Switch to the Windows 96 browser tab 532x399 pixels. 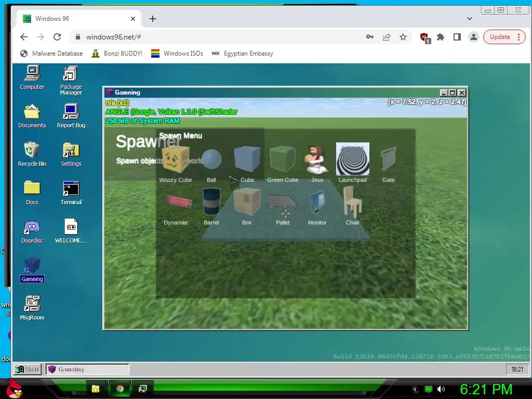75,19
